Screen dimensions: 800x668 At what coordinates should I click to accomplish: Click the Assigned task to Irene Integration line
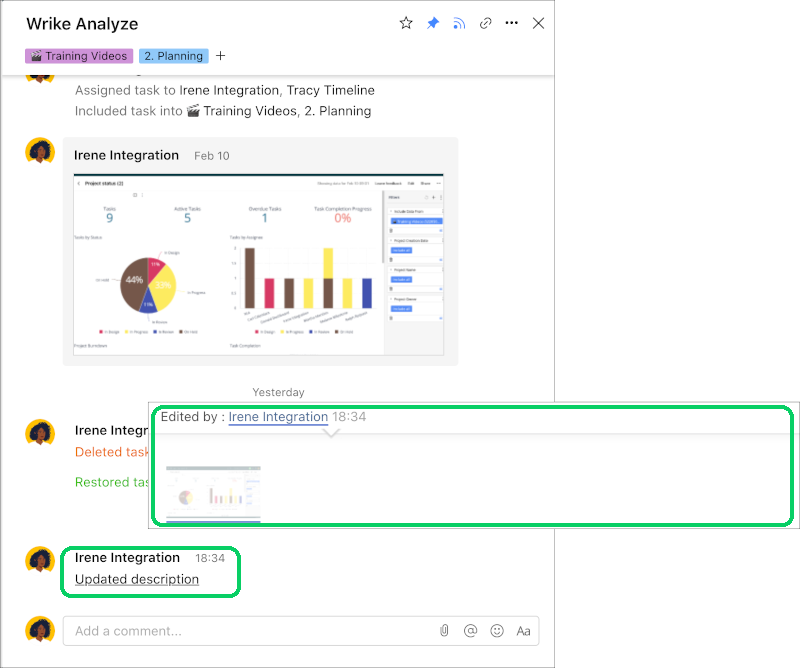[225, 90]
